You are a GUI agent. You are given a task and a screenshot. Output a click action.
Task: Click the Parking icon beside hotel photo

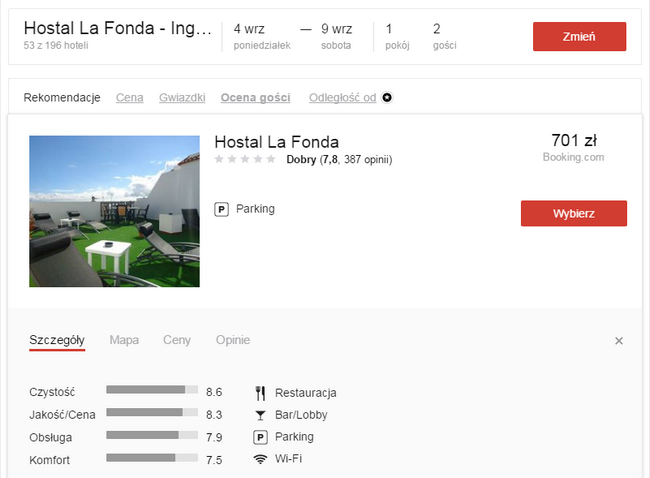[x=222, y=209]
